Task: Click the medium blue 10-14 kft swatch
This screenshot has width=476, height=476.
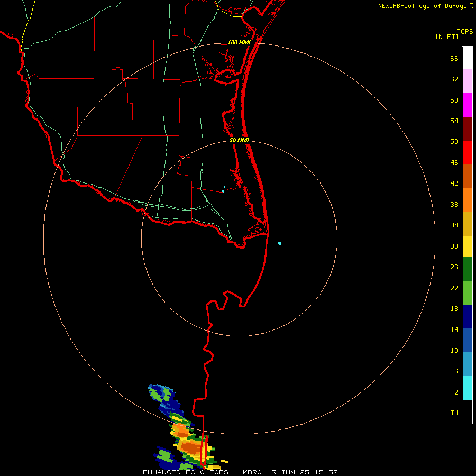Action: click(467, 340)
